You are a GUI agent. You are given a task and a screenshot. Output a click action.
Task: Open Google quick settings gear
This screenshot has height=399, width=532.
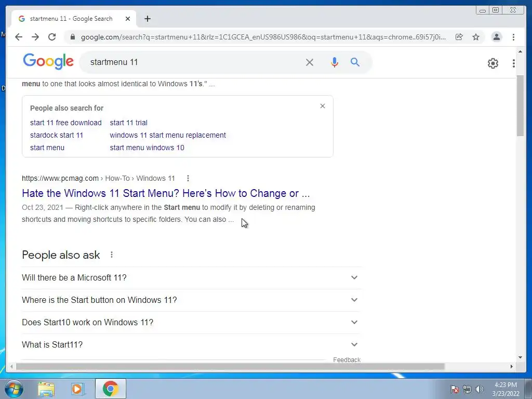(493, 63)
